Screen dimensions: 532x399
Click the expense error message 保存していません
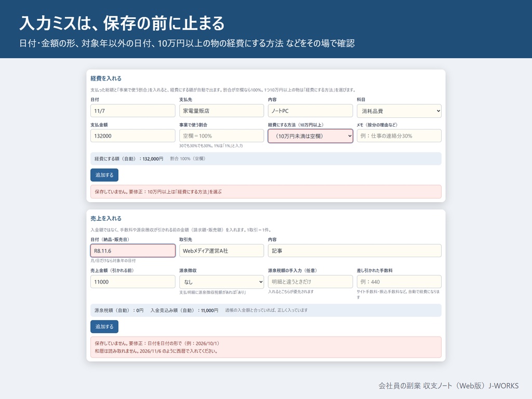click(266, 192)
